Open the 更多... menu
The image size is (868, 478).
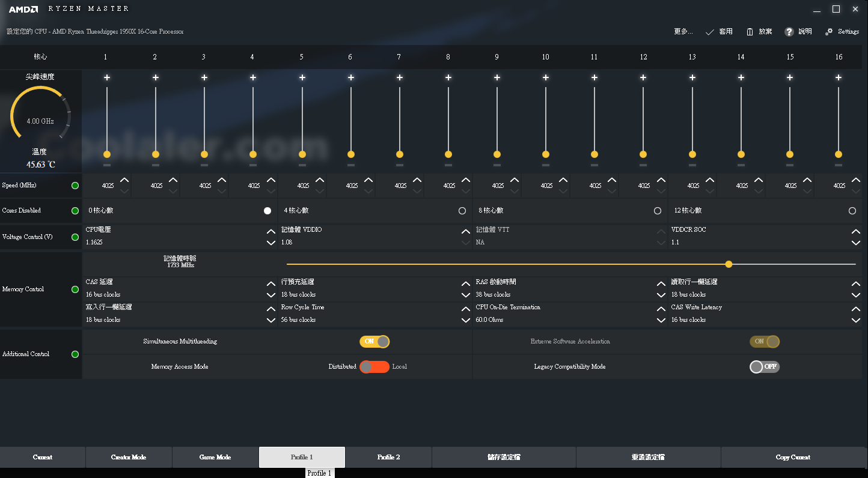(x=683, y=32)
